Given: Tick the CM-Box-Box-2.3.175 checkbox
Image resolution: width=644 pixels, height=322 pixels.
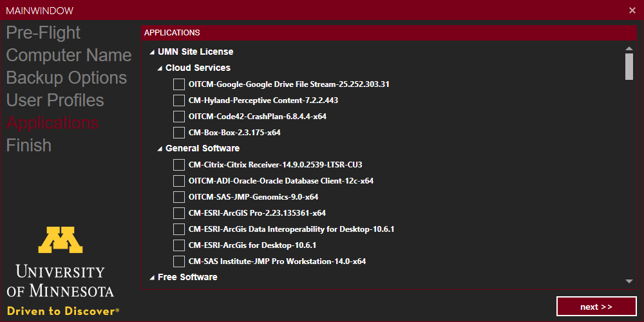Looking at the screenshot, I should (x=178, y=133).
